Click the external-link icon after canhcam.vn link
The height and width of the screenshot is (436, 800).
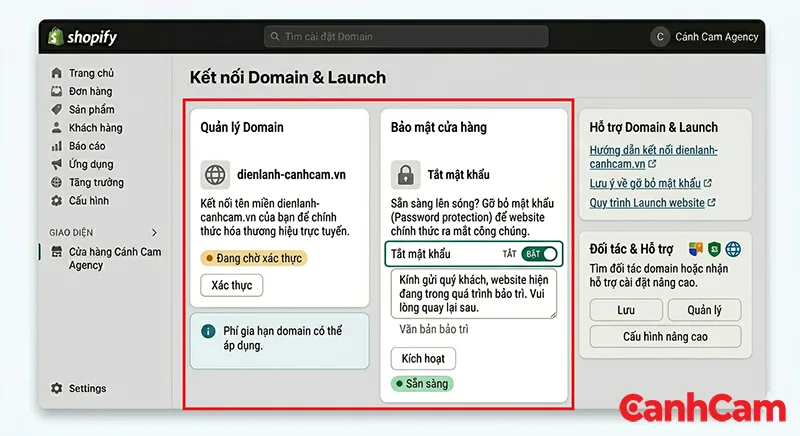coord(652,164)
